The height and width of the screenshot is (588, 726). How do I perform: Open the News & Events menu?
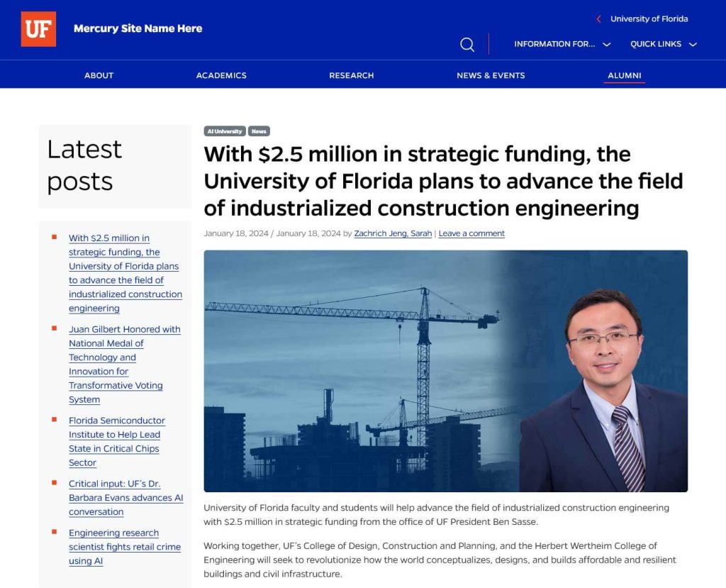point(491,75)
